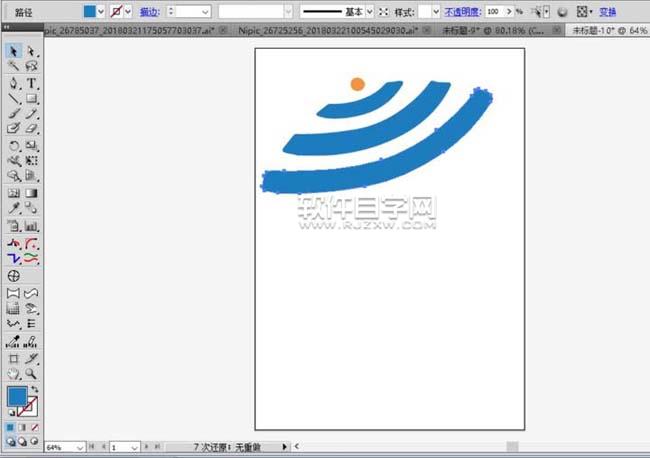The height and width of the screenshot is (458, 650).
Task: Click the blue fill swatch in control bar
Action: [90, 12]
